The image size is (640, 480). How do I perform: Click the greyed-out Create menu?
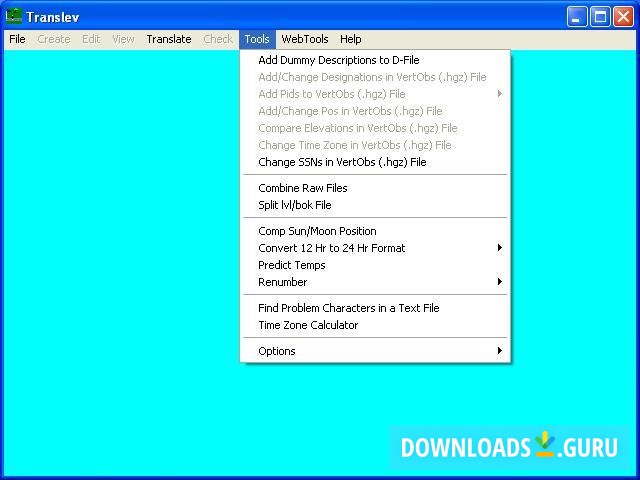(x=53, y=39)
